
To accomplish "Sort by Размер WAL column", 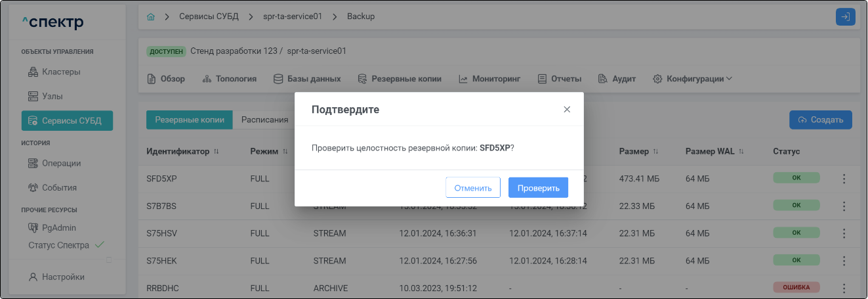I will click(x=741, y=152).
